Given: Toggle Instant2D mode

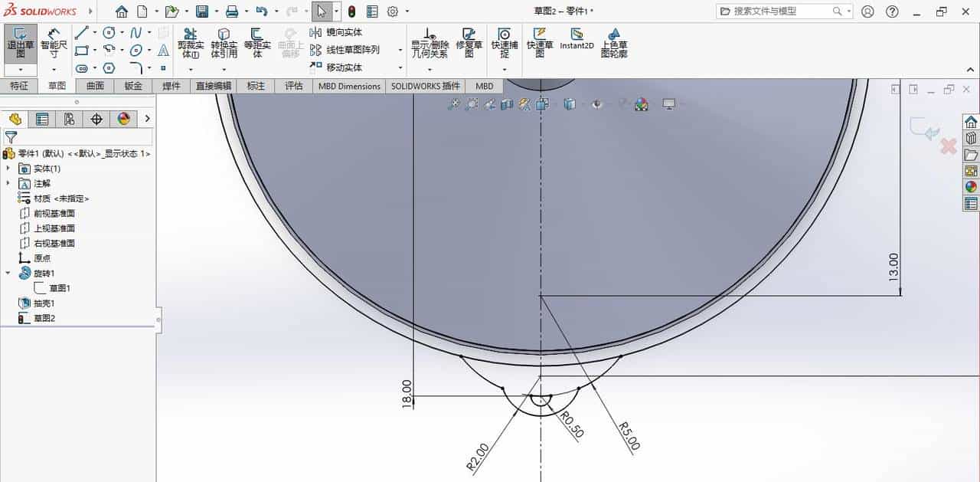Looking at the screenshot, I should pyautogui.click(x=577, y=38).
